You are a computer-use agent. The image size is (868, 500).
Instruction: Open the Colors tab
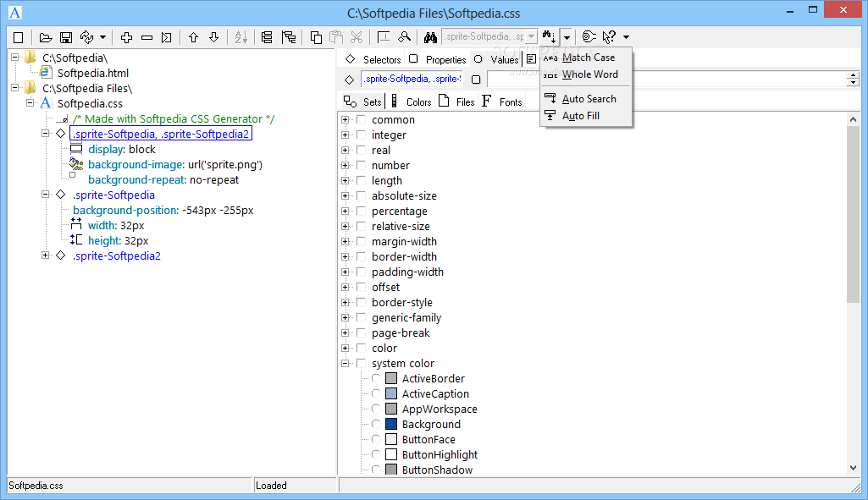click(x=411, y=102)
